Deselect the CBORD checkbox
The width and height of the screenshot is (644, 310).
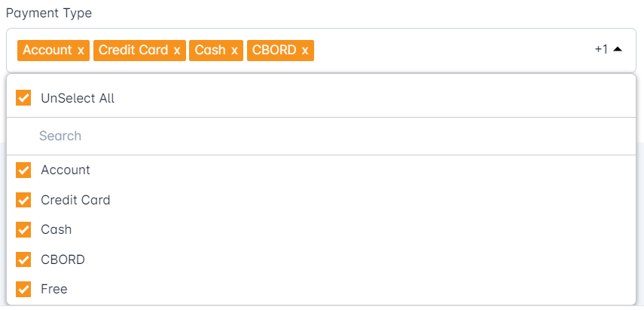(23, 259)
